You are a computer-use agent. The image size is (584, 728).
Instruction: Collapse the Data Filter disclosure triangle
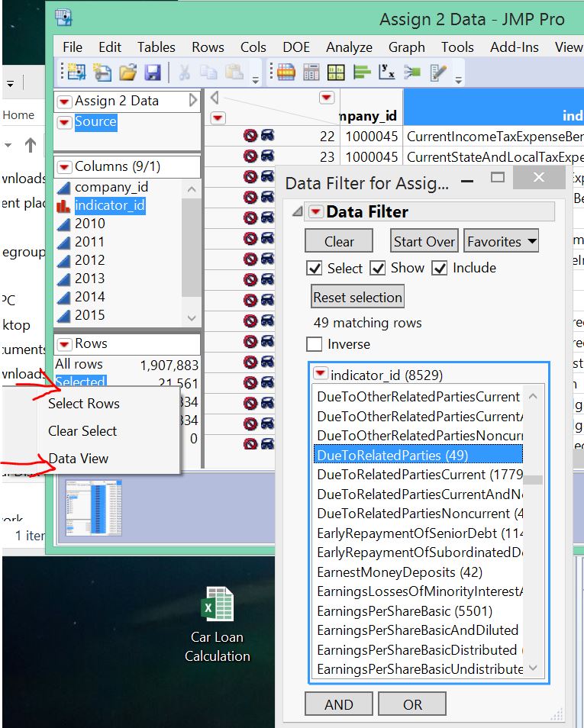click(298, 212)
